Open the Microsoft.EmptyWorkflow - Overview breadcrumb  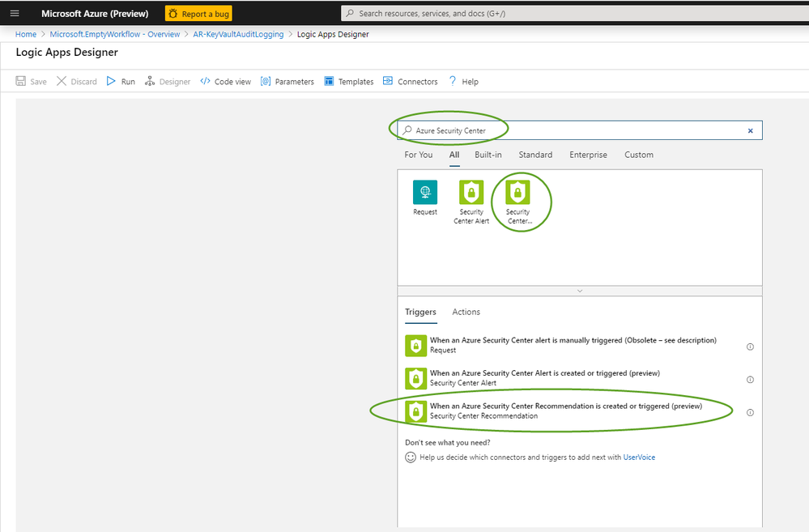click(114, 34)
